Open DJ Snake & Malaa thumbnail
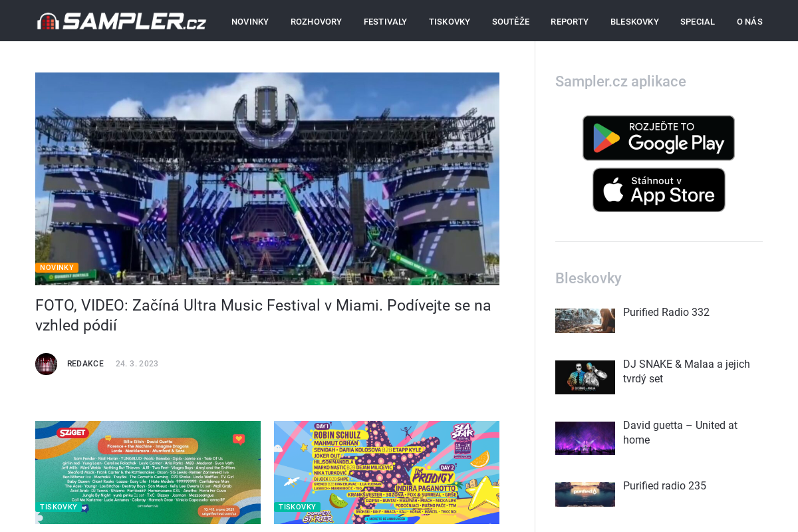 (585, 377)
